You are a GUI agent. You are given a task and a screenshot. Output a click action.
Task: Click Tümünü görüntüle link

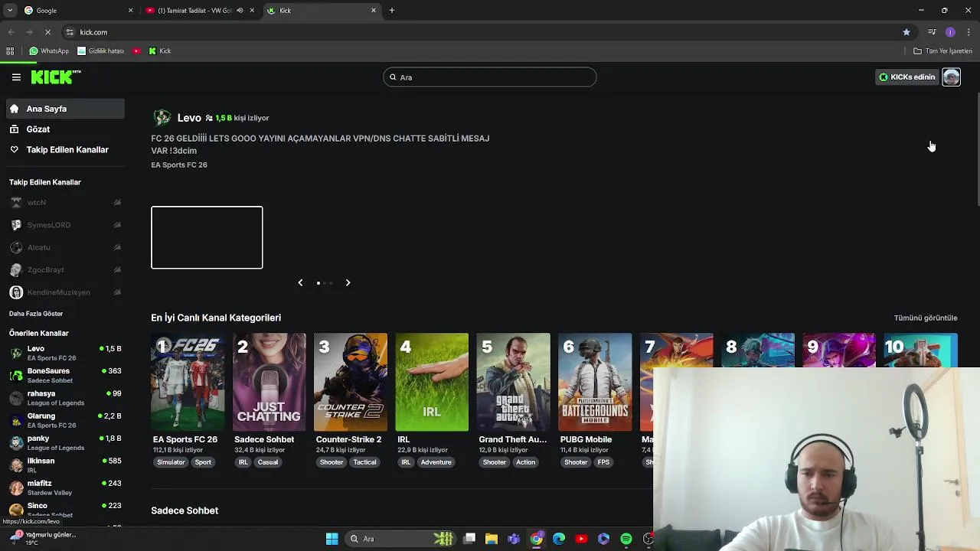pyautogui.click(x=926, y=318)
